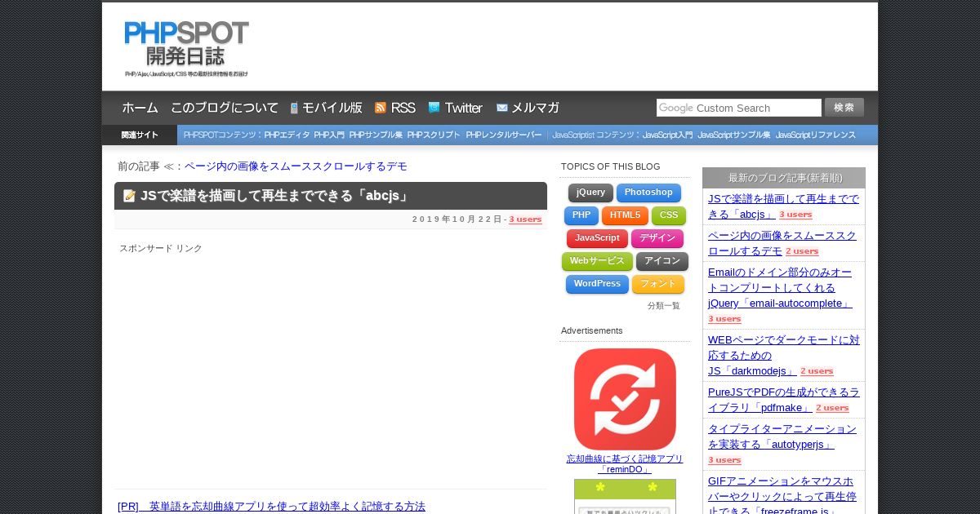Click the envelope icon for メルマガ

(502, 108)
